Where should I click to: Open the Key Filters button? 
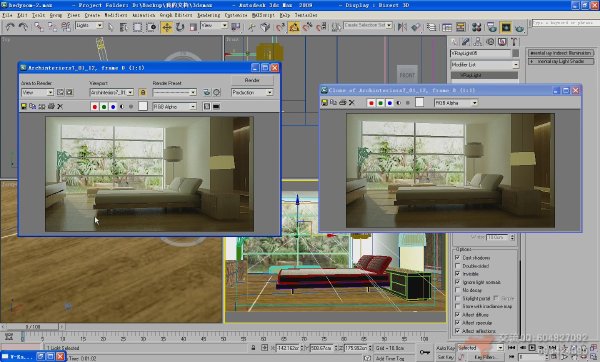(484, 357)
